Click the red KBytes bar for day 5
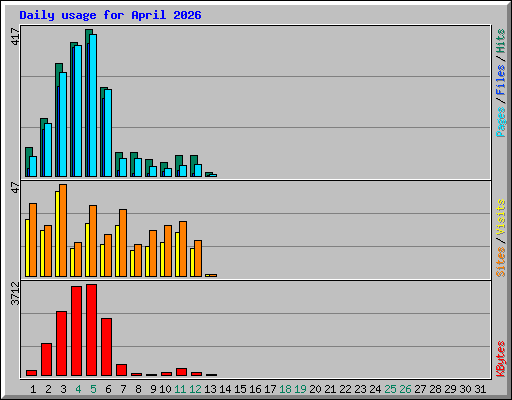This screenshot has height=400, width=512. (x=92, y=330)
